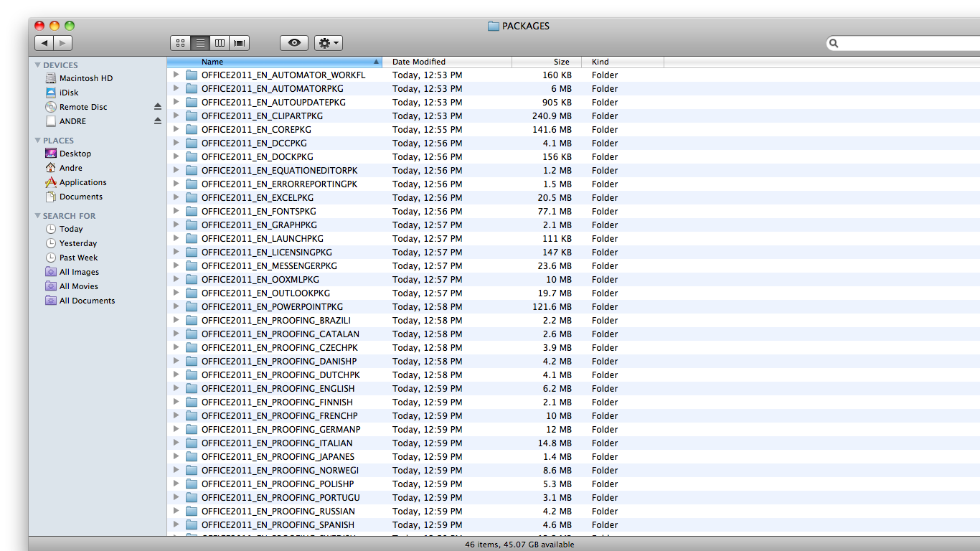Show All Movies search
The image size is (980, 551).
click(x=72, y=286)
